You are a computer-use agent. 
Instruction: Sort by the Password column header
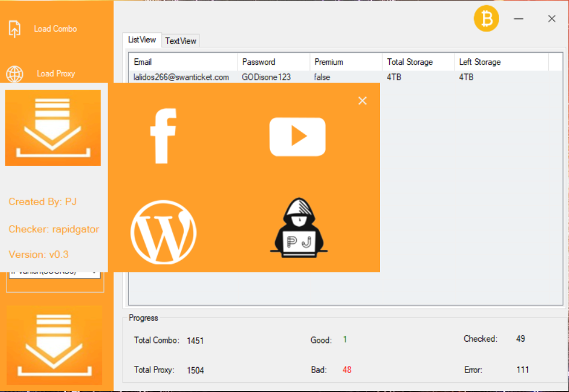(x=274, y=62)
